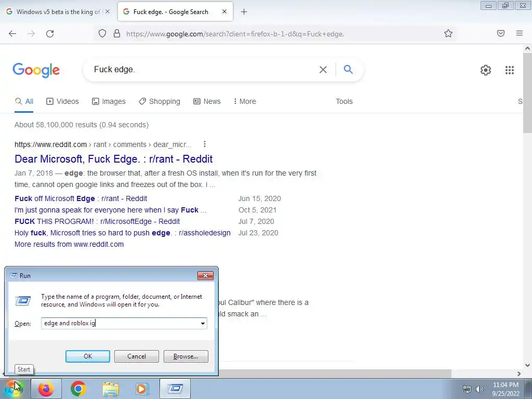Expand the Run dialog Open dropdown arrow
532x399 pixels.
coord(203,323)
